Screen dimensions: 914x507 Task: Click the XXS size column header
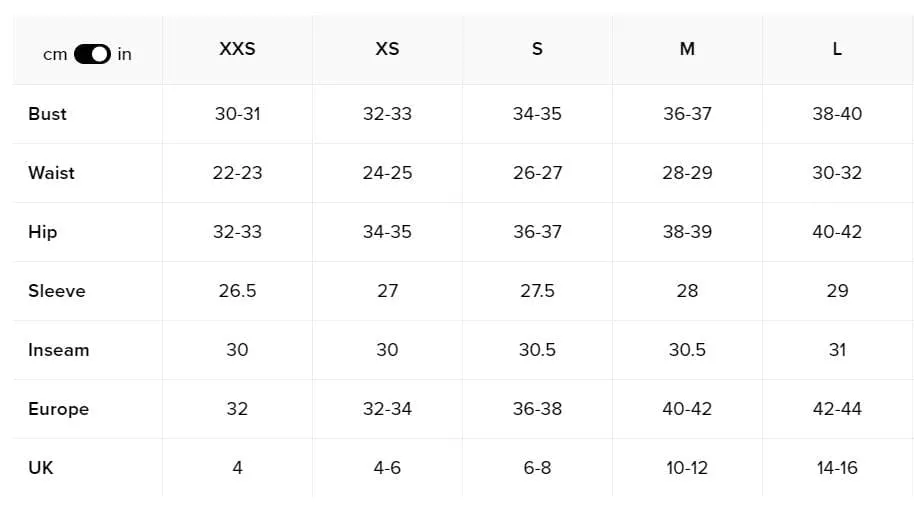[x=237, y=49]
